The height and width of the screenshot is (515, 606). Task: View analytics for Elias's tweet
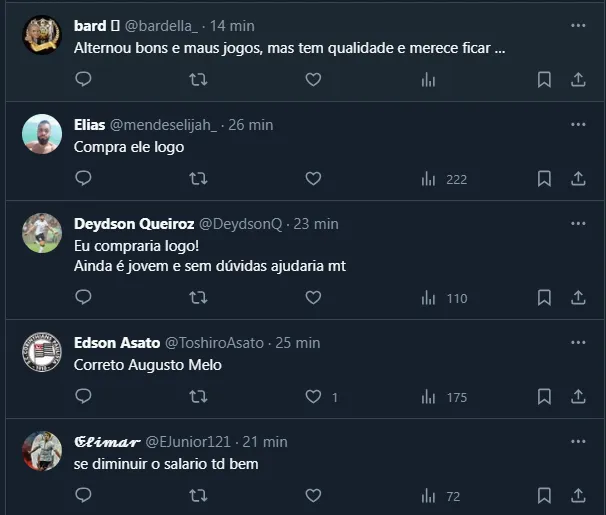[429, 179]
